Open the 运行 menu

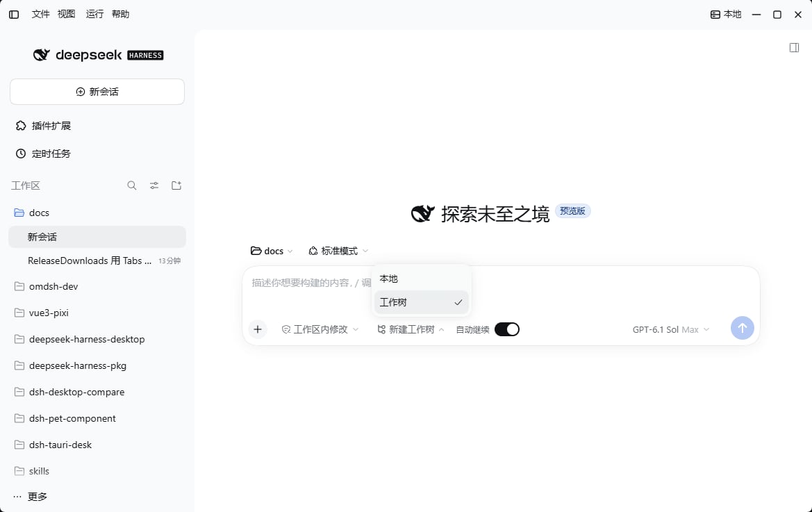click(x=94, y=15)
